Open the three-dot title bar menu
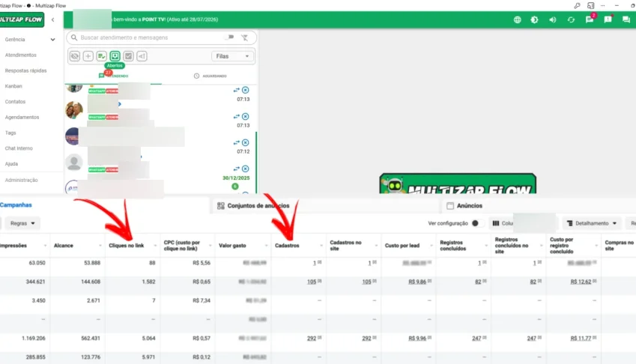The image size is (636, 364). (x=603, y=6)
